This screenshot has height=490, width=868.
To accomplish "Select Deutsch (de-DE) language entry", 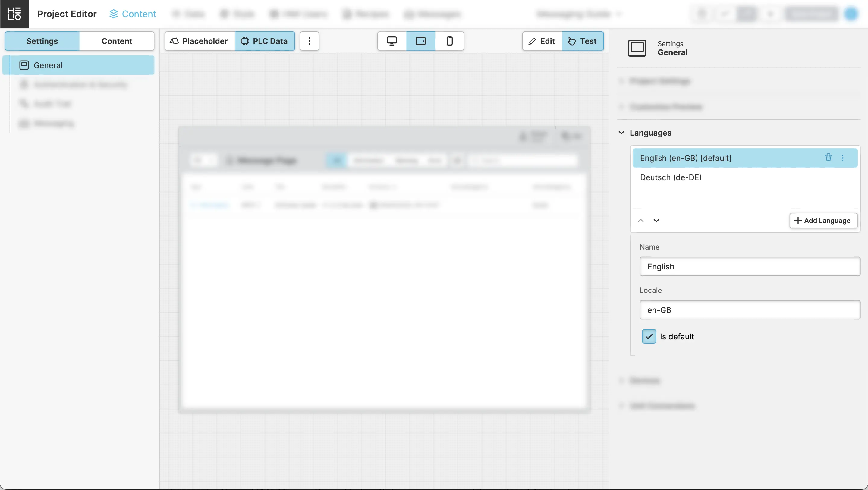I will tap(671, 177).
